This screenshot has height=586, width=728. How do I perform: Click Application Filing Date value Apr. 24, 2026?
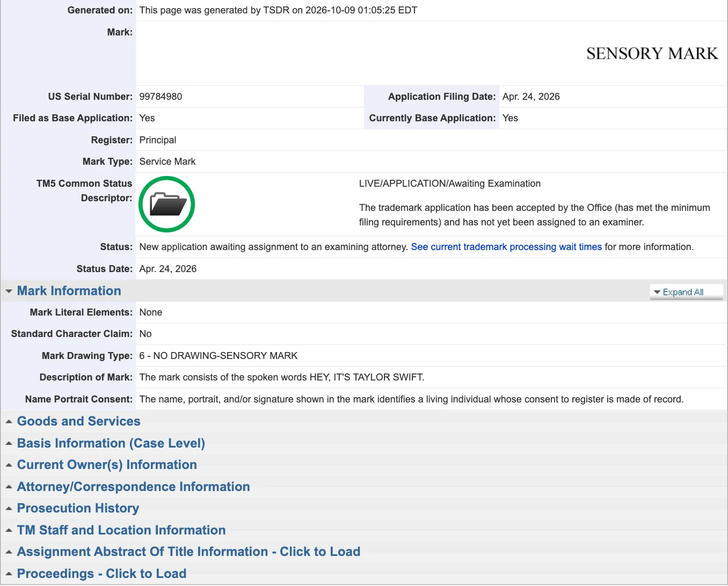click(531, 97)
